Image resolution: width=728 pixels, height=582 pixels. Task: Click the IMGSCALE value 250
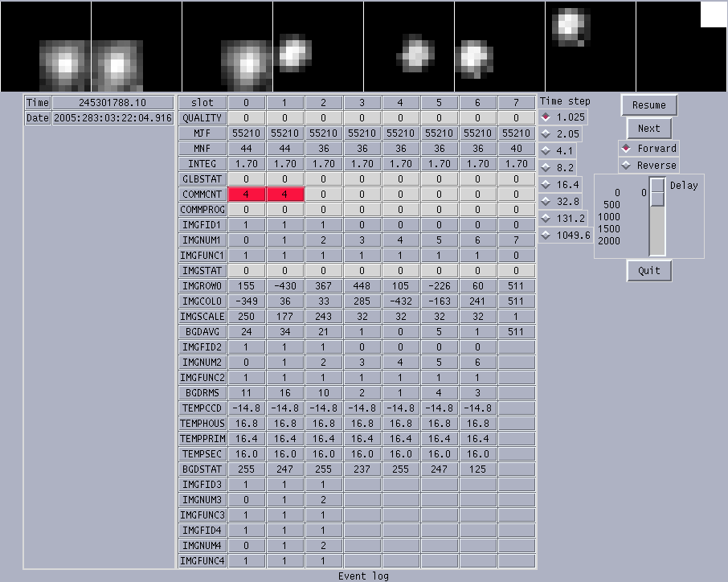click(246, 317)
